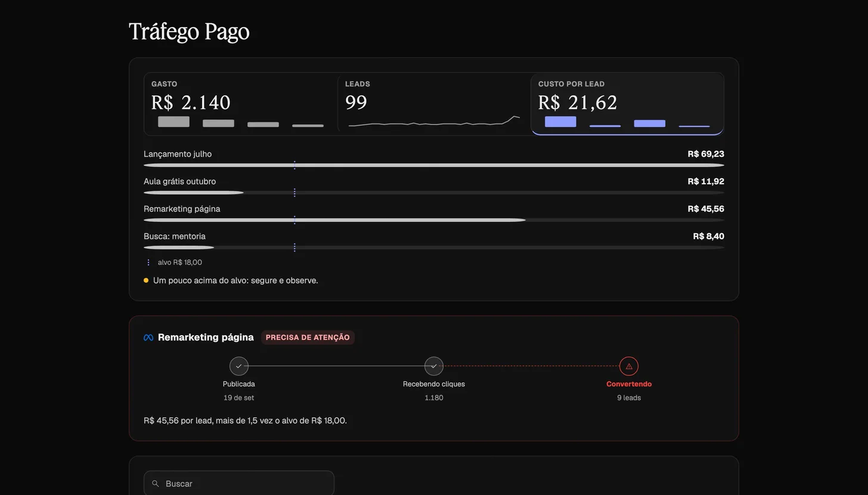Click the R$ 8,40 value
This screenshot has width=868, height=495.
708,236
